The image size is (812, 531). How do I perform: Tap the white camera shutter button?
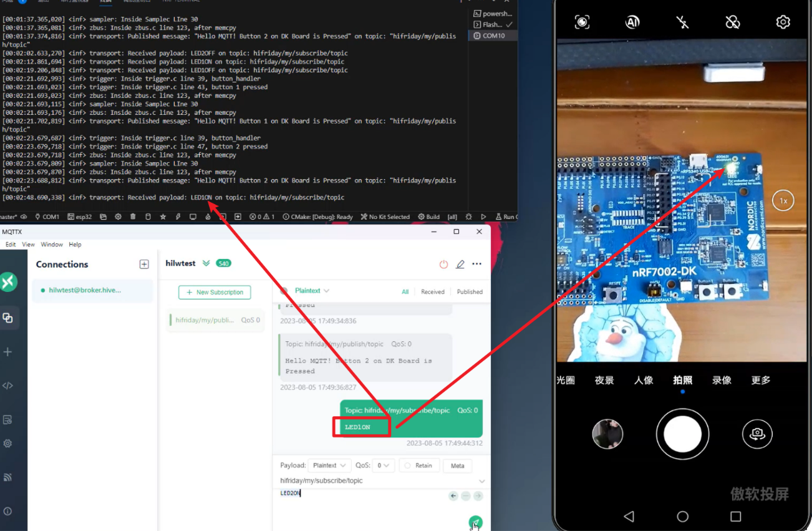[683, 434]
